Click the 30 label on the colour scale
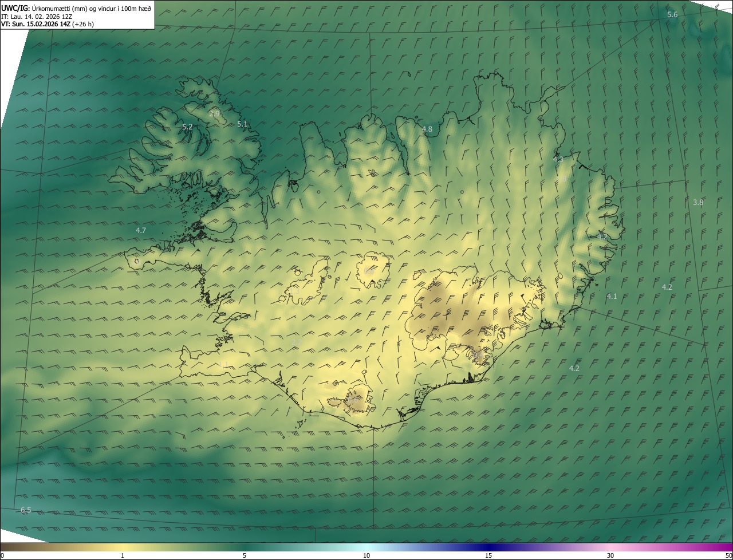 point(610,555)
